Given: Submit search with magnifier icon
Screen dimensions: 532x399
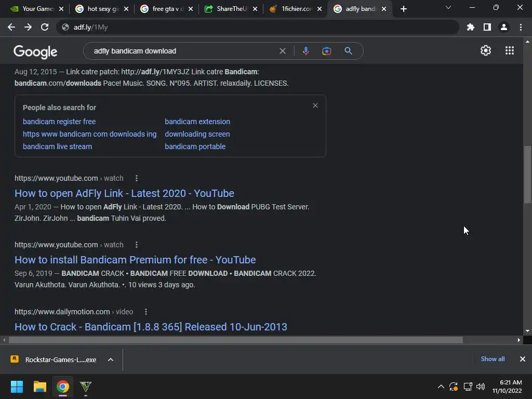Looking at the screenshot, I should point(348,51).
